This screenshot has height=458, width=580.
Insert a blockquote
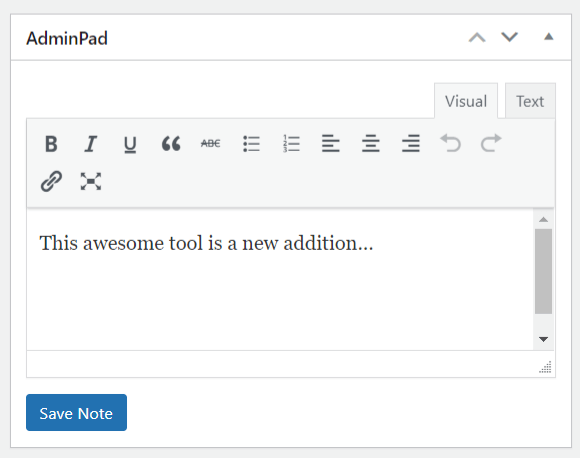171,144
